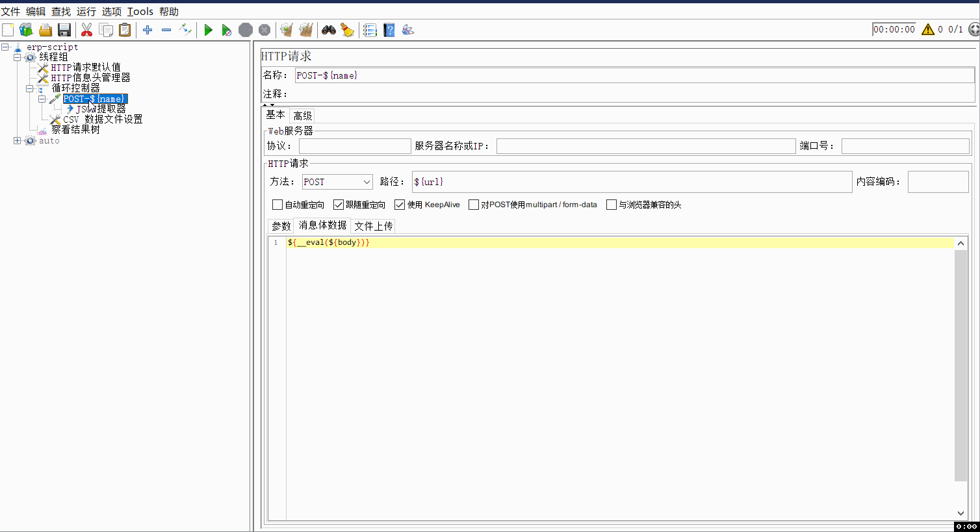Screen dimensions: 980x532
Task: Click the New test plan icon
Action: pyautogui.click(x=8, y=30)
